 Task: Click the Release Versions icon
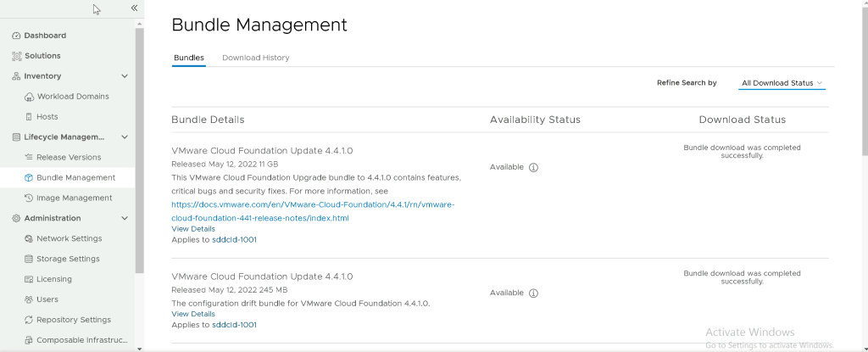point(30,158)
